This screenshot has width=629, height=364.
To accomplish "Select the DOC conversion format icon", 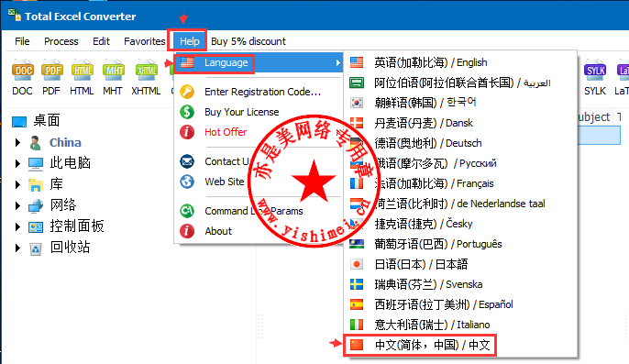I will click(22, 70).
